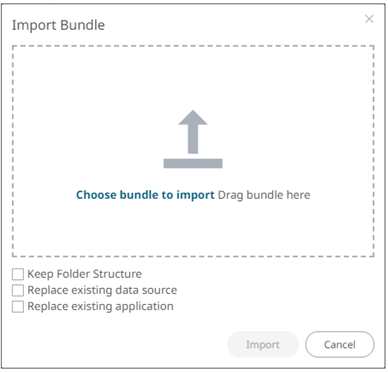Click the empty area left of Import button
The image size is (388, 372).
tap(119, 344)
